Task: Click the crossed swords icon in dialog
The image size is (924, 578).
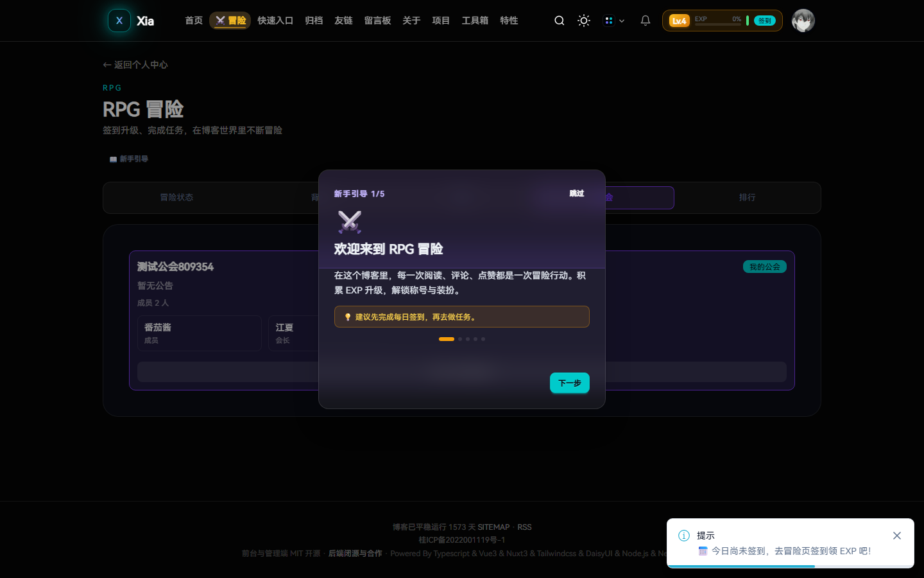Action: [350, 222]
